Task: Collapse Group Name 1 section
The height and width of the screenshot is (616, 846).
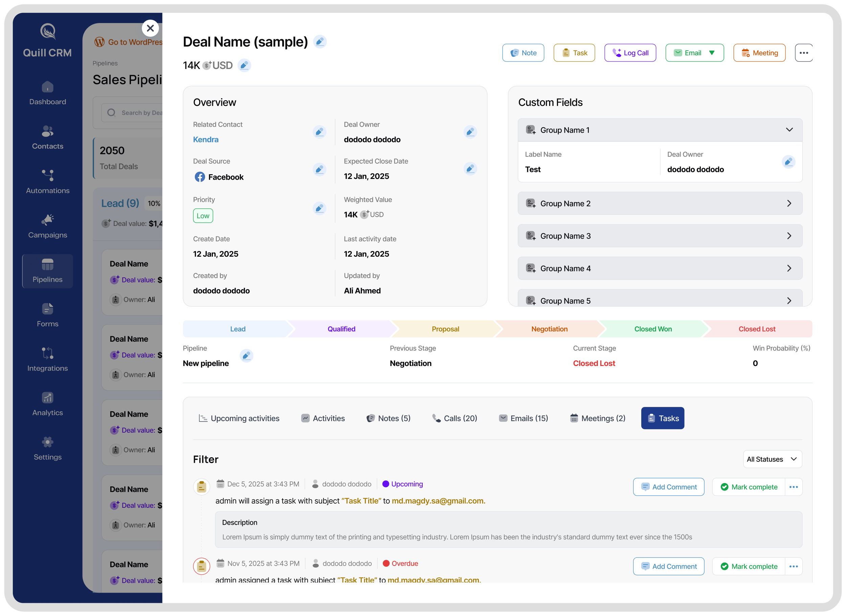Action: pos(789,130)
